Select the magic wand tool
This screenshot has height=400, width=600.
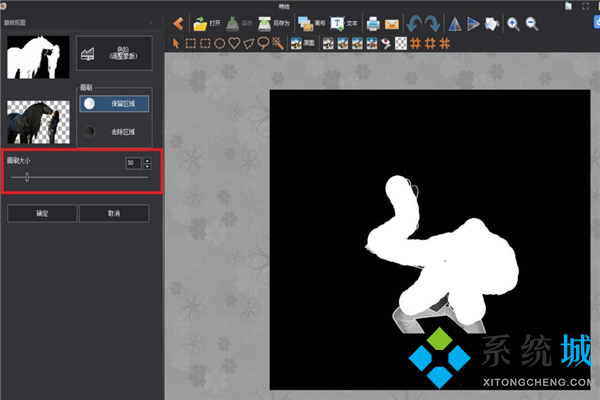click(279, 43)
